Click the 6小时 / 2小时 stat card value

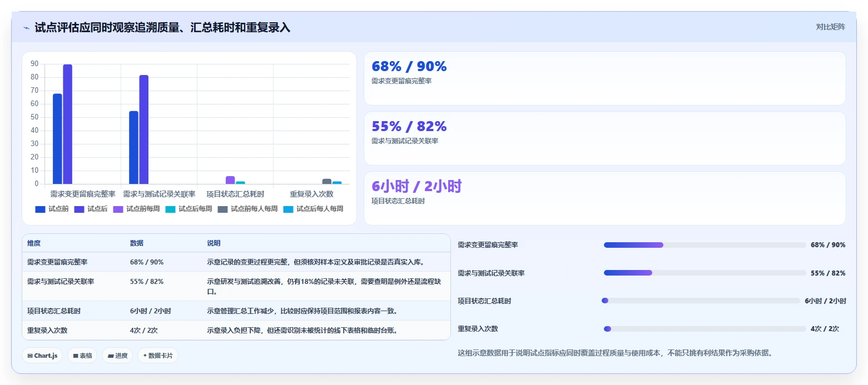pos(416,187)
